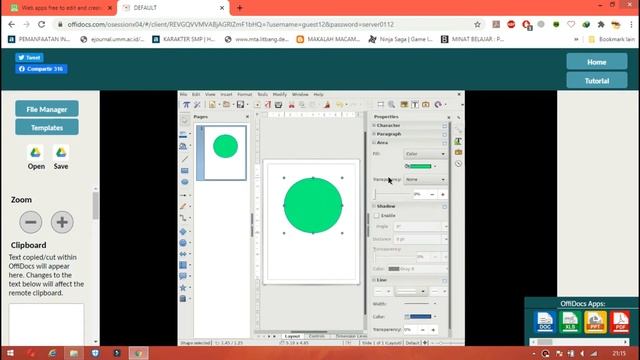The width and height of the screenshot is (640, 360).
Task: Click the area transparency slider
Action: tap(392, 194)
